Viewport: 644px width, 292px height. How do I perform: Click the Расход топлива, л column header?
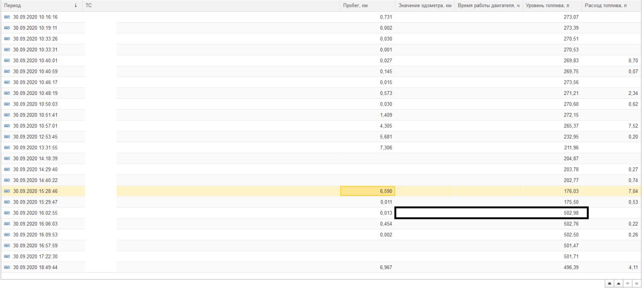612,6
